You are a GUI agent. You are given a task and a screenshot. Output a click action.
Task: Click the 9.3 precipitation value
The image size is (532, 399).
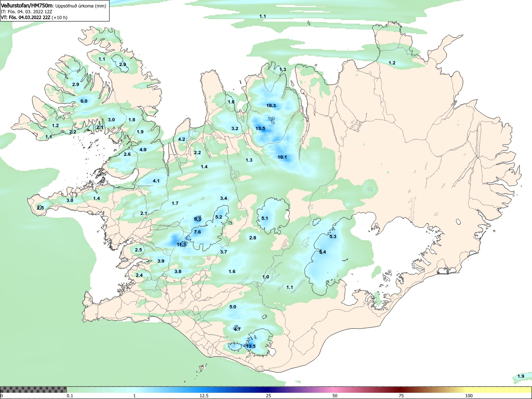[197, 219]
